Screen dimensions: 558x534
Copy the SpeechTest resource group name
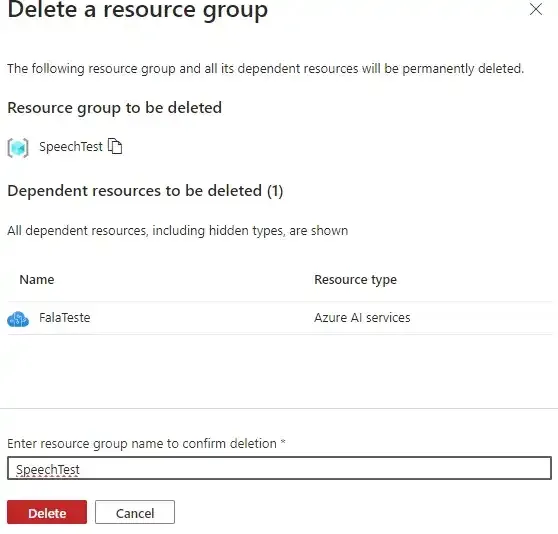tap(115, 146)
